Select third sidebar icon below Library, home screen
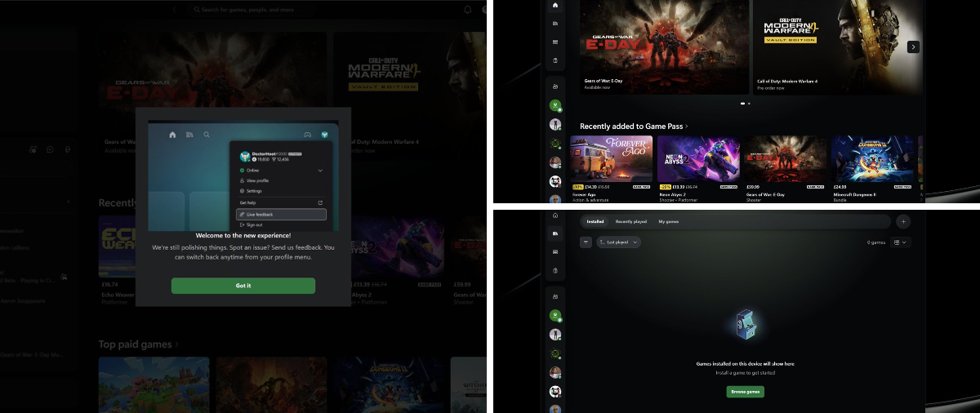Viewport: 980px width, 413px height. pos(555,42)
